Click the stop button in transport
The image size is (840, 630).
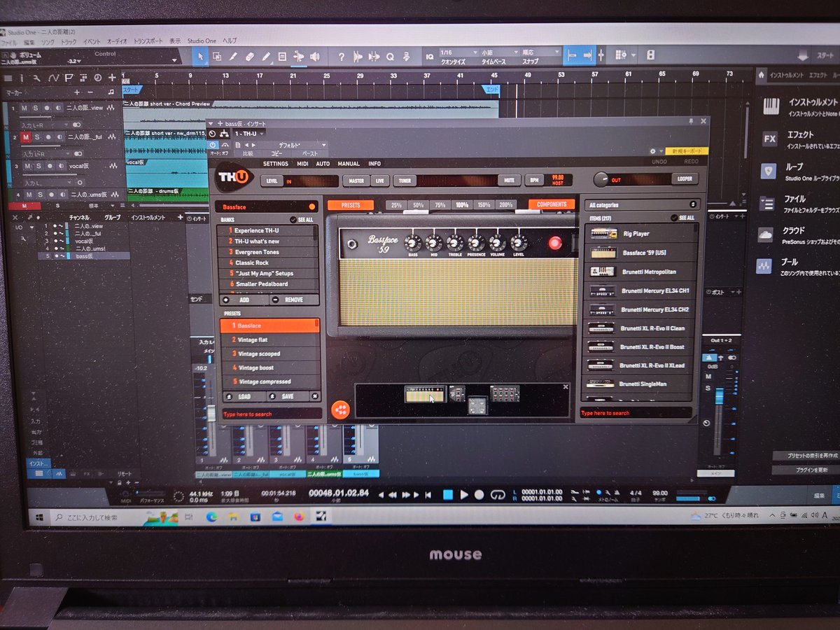tap(448, 495)
